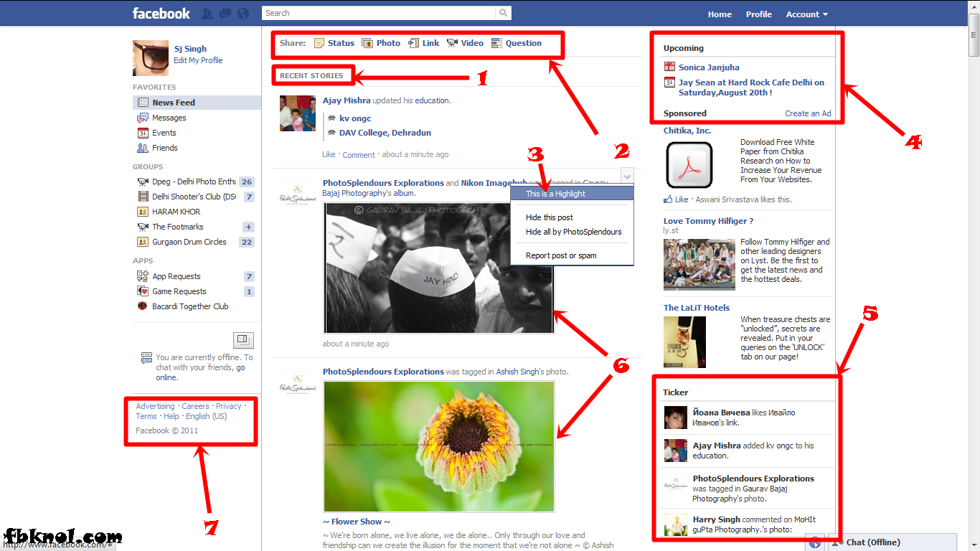Image resolution: width=980 pixels, height=551 pixels.
Task: Open messages icon in top bar
Action: (225, 14)
